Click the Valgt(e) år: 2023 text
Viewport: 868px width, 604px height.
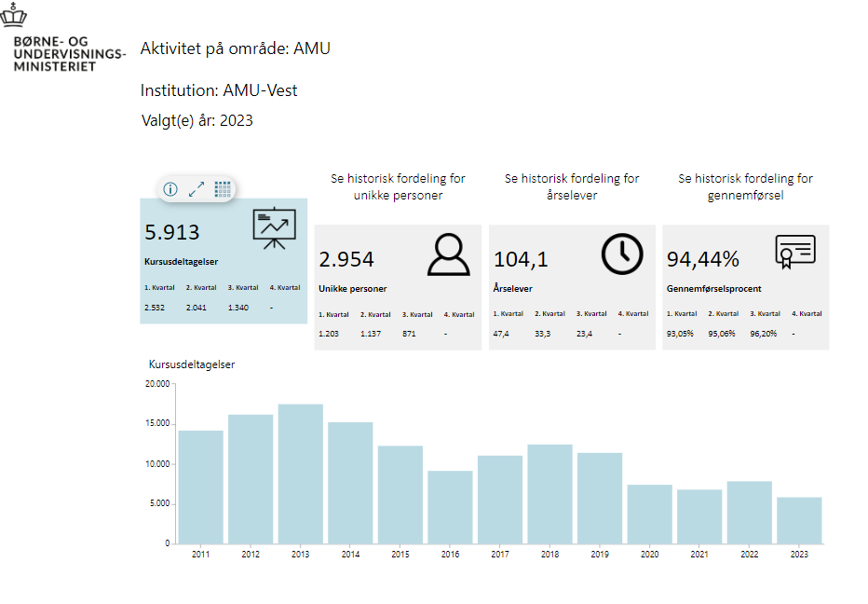(x=197, y=121)
